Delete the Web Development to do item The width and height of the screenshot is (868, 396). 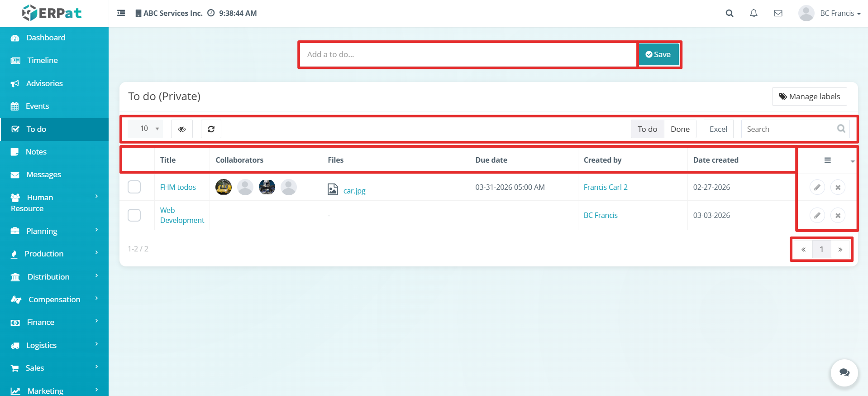tap(838, 215)
